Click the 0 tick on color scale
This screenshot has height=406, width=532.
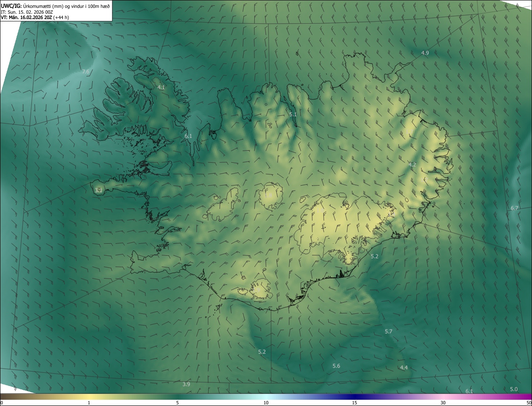(x=2, y=403)
